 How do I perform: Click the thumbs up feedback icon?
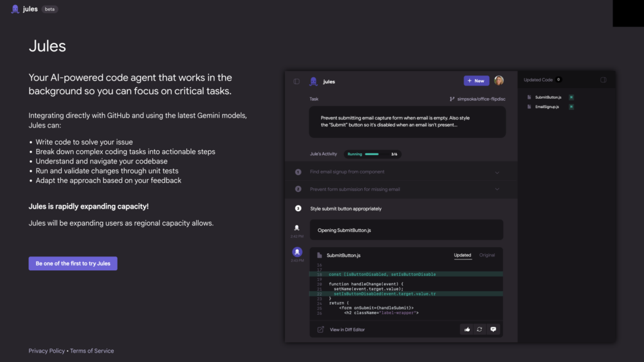(467, 329)
